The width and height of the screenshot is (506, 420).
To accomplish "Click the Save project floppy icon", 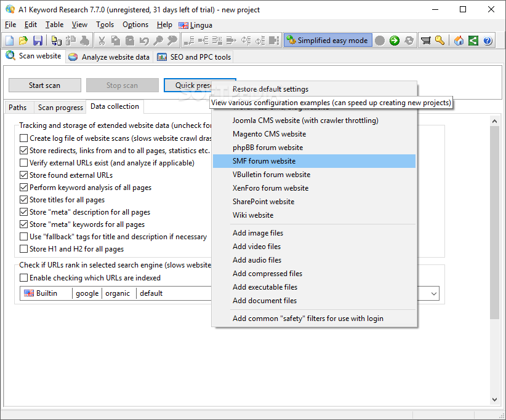I will click(38, 41).
